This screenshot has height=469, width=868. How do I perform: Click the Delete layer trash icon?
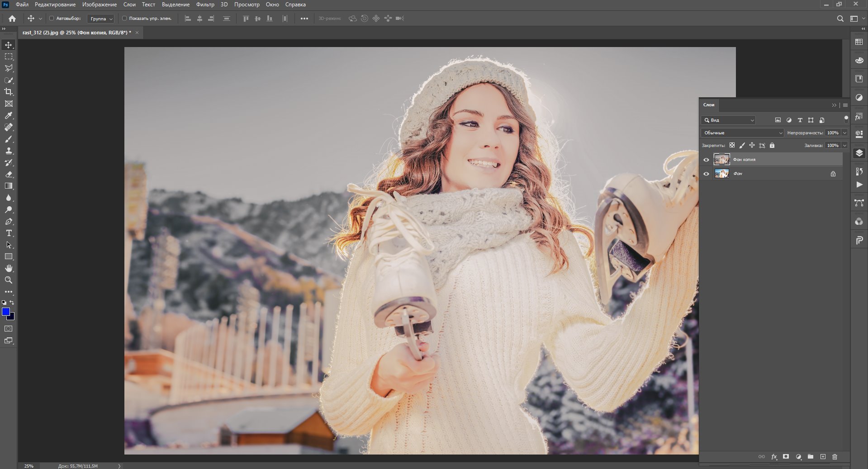(835, 457)
